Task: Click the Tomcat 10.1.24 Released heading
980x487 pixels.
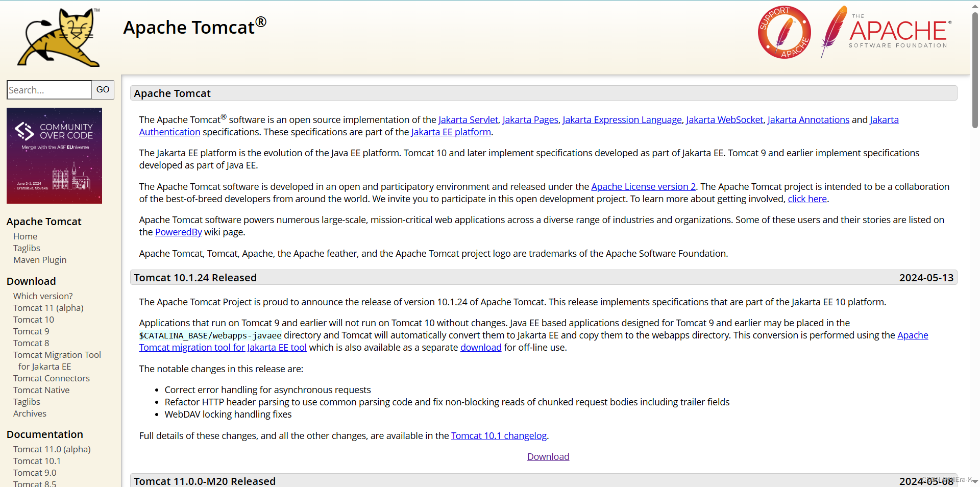Action: click(x=195, y=278)
